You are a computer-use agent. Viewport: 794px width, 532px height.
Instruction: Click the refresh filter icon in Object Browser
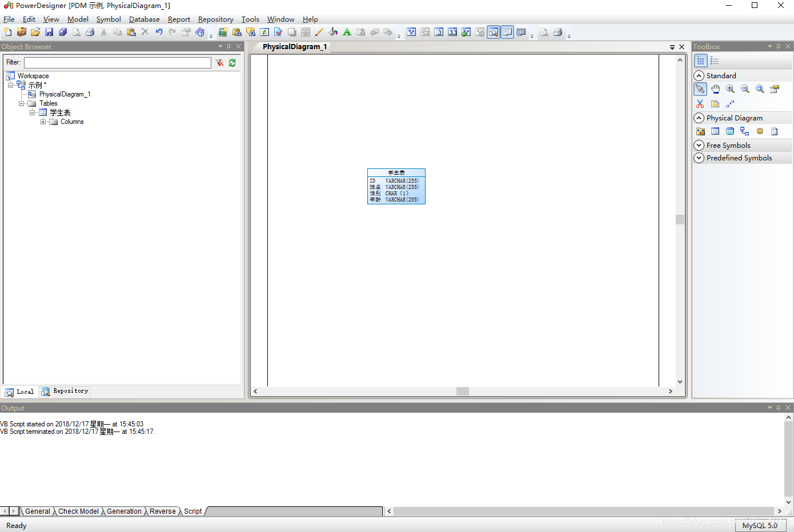(232, 63)
